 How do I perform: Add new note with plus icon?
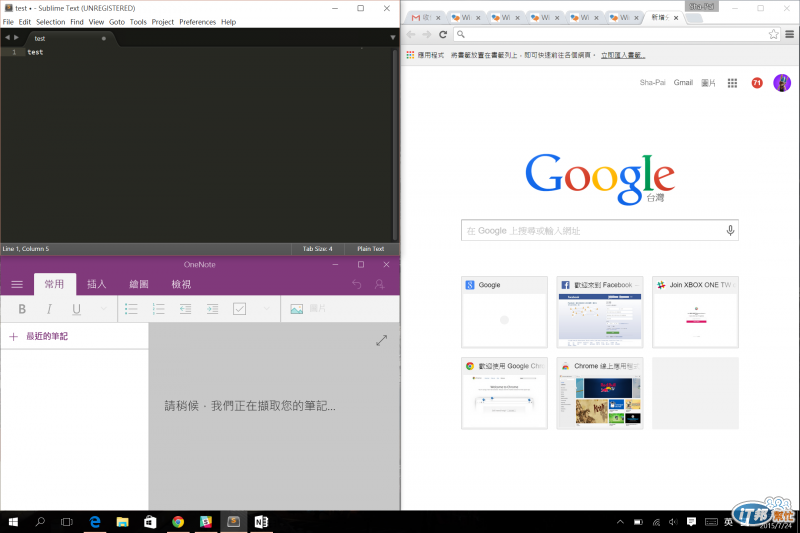[x=14, y=337]
